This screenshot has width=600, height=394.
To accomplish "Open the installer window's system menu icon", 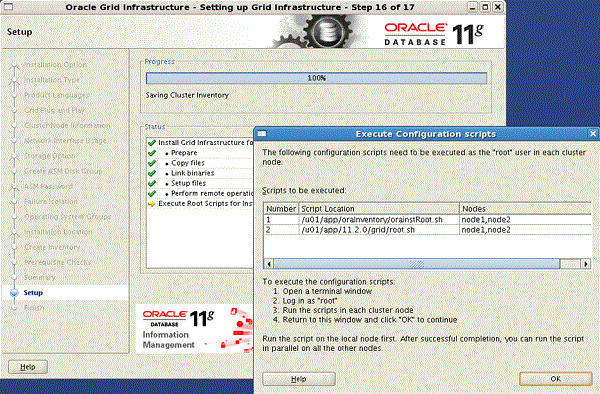I will [8, 7].
